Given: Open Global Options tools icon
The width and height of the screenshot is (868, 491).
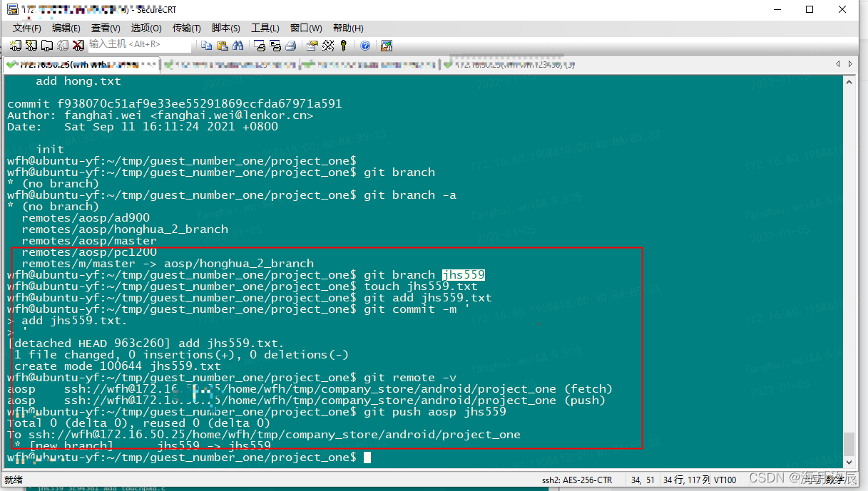Looking at the screenshot, I should (328, 46).
